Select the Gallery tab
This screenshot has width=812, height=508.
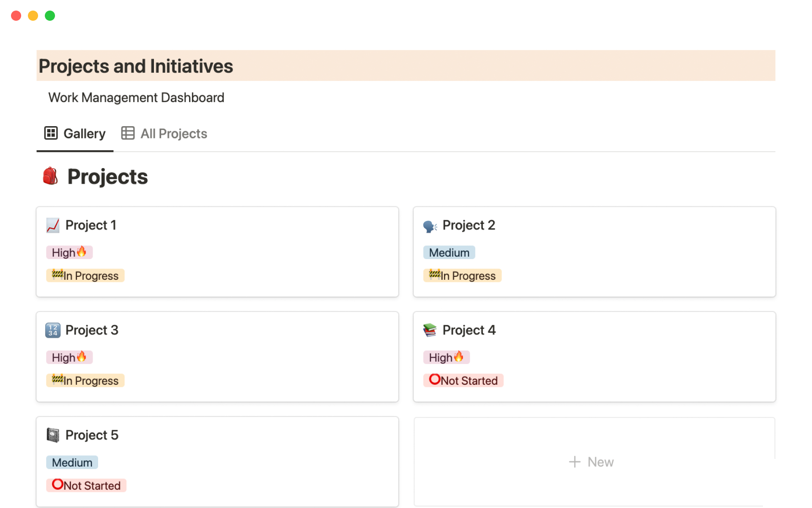coord(84,134)
